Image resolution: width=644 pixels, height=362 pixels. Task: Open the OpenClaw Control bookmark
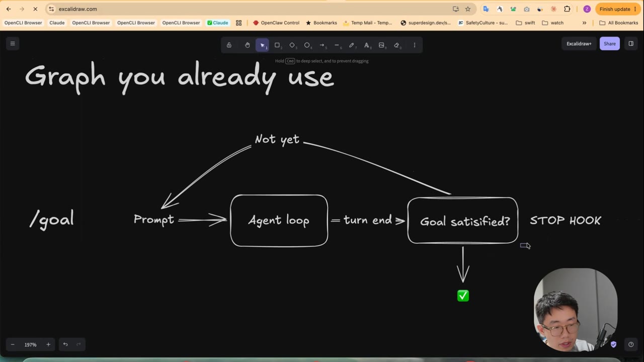coord(276,23)
